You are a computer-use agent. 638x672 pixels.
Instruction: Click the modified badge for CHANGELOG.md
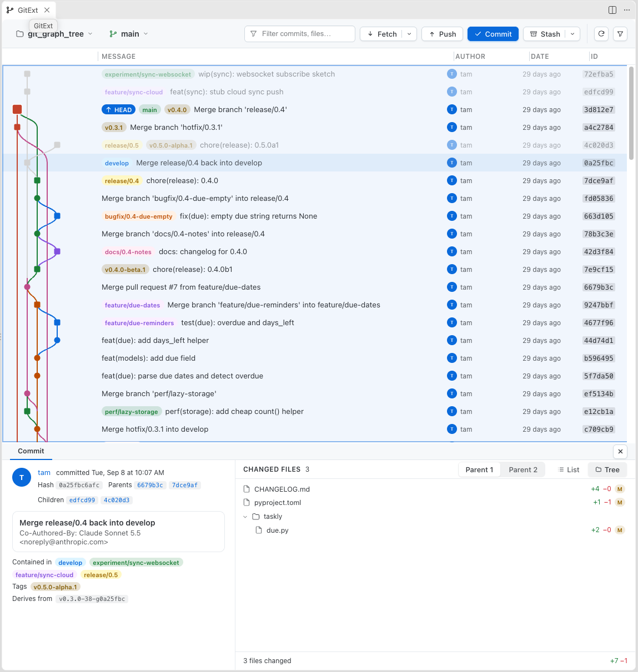click(x=620, y=489)
